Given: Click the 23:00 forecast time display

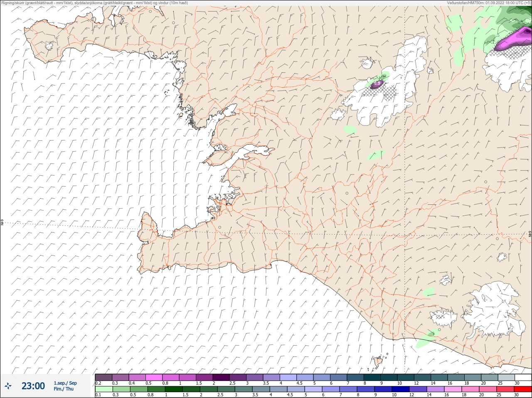Looking at the screenshot, I should tap(33, 386).
